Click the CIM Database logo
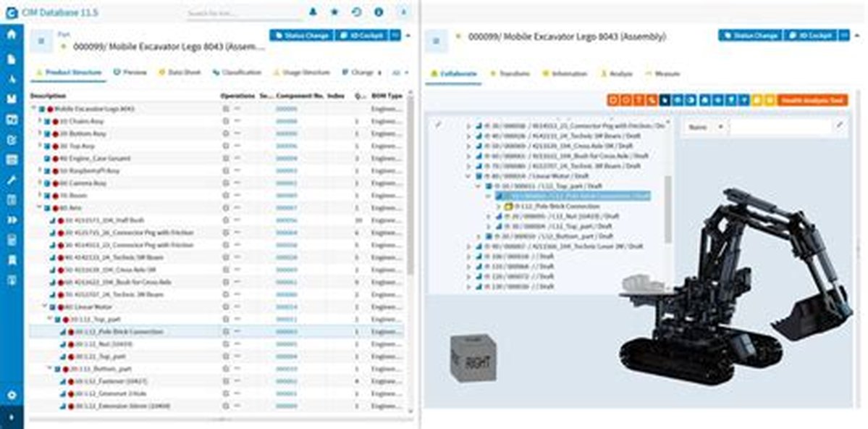This screenshot has height=429, width=868. pos(11,12)
